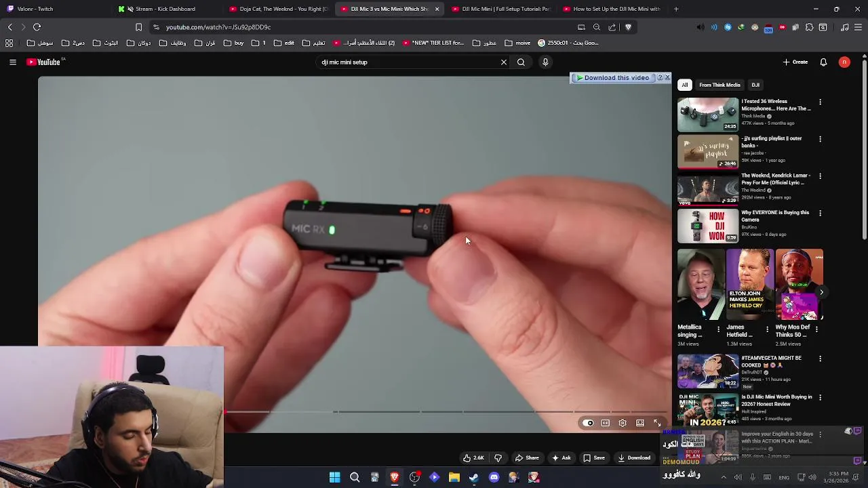This screenshot has width=868, height=488.
Task: Select the DJI filter chip
Action: point(755,85)
